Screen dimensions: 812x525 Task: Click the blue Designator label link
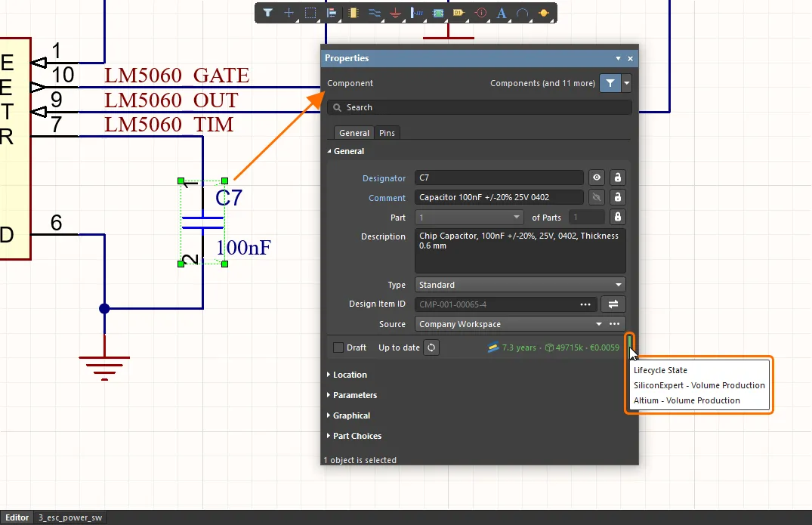coord(384,178)
